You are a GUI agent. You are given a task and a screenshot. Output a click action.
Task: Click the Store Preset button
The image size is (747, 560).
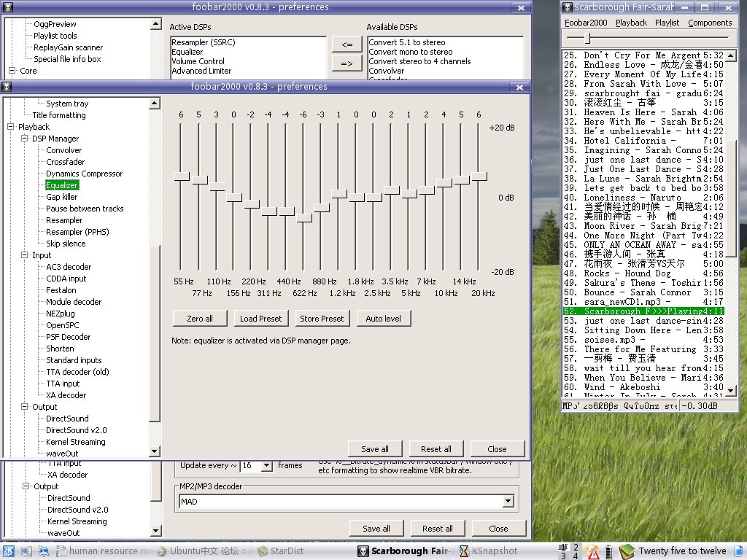pyautogui.click(x=322, y=319)
